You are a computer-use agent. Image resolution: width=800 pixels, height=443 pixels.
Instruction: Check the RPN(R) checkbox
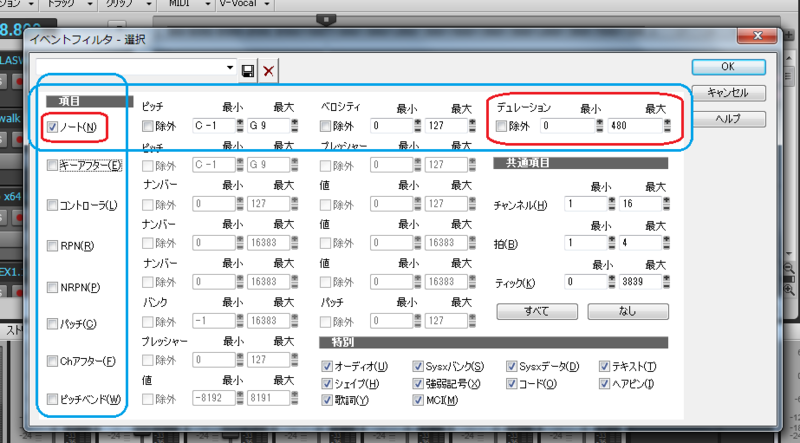(52, 245)
